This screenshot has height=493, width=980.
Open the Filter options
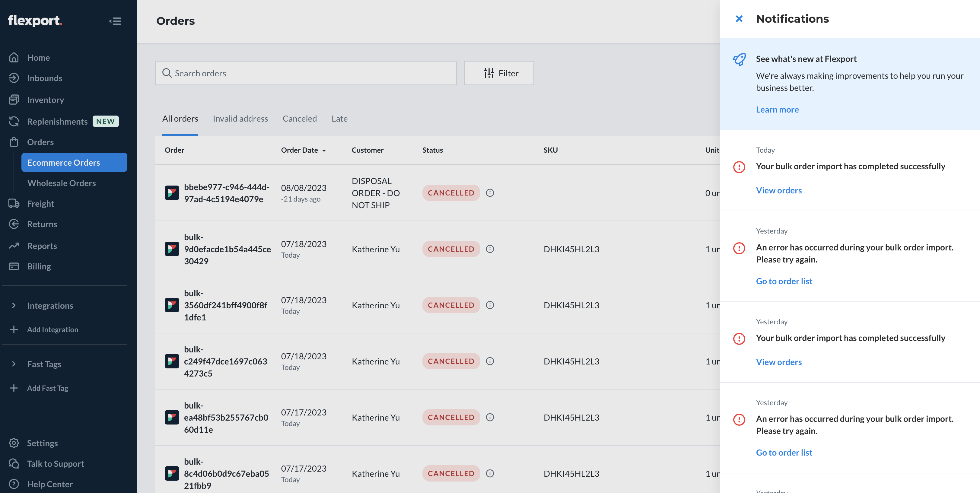tap(499, 73)
